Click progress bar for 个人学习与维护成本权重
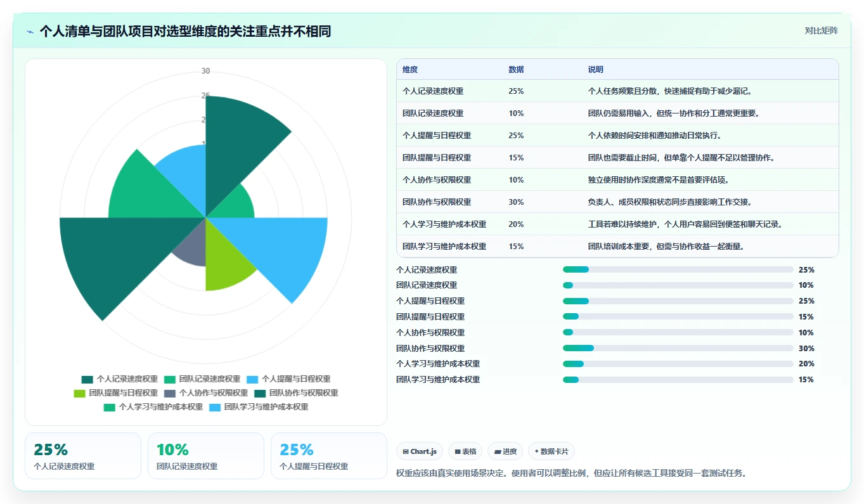This screenshot has height=504, width=864. [678, 364]
